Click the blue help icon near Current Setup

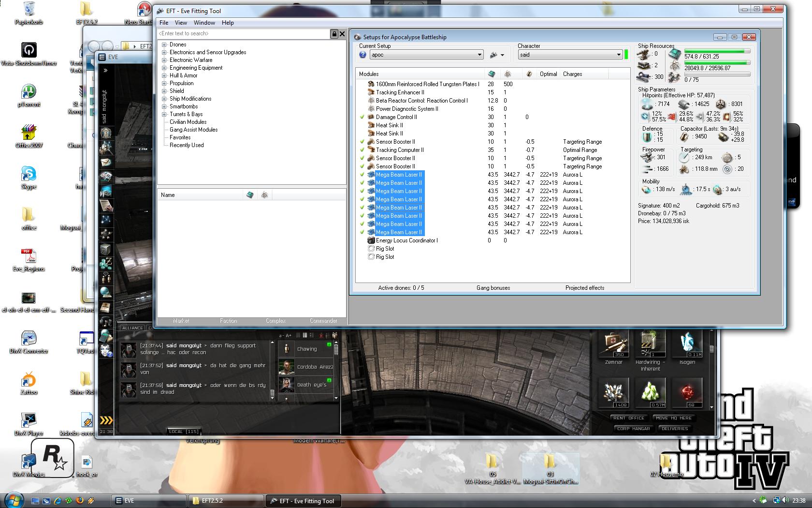click(363, 55)
